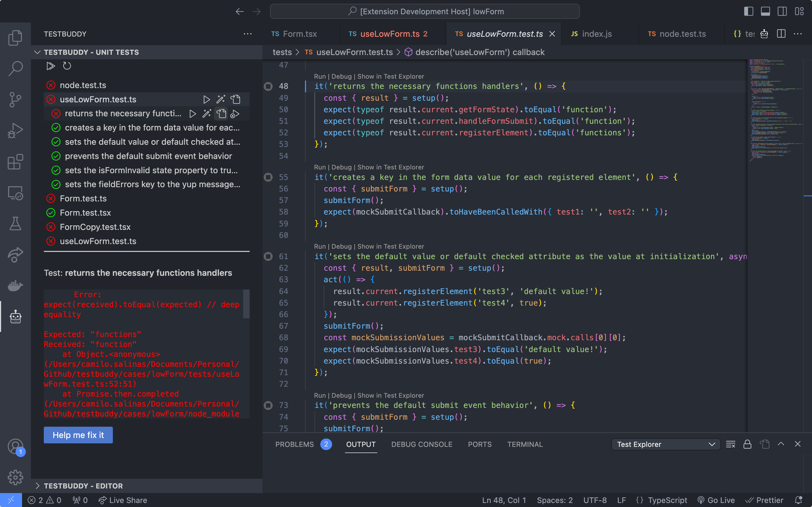Viewport: 812px width, 507px height.
Task: Toggle primary side bar visibility
Action: point(749,11)
